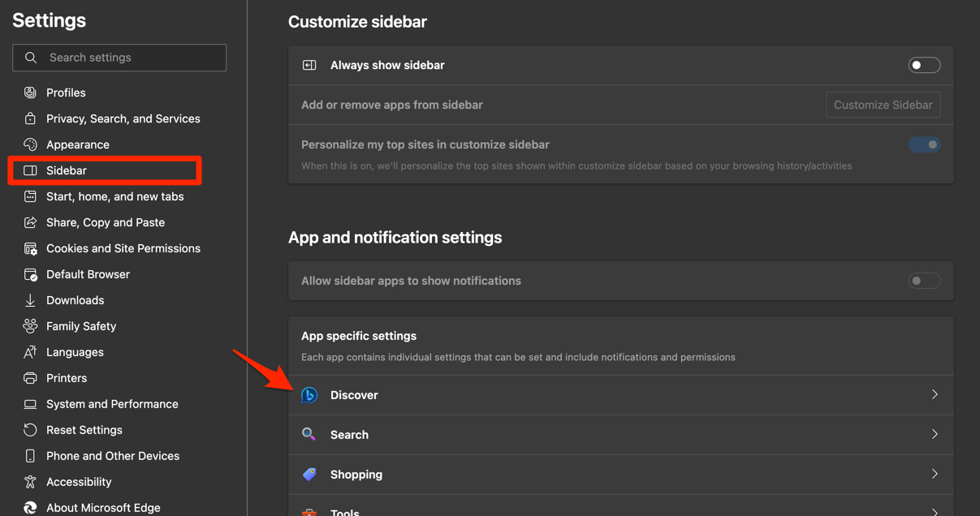Open Printers settings

click(67, 378)
